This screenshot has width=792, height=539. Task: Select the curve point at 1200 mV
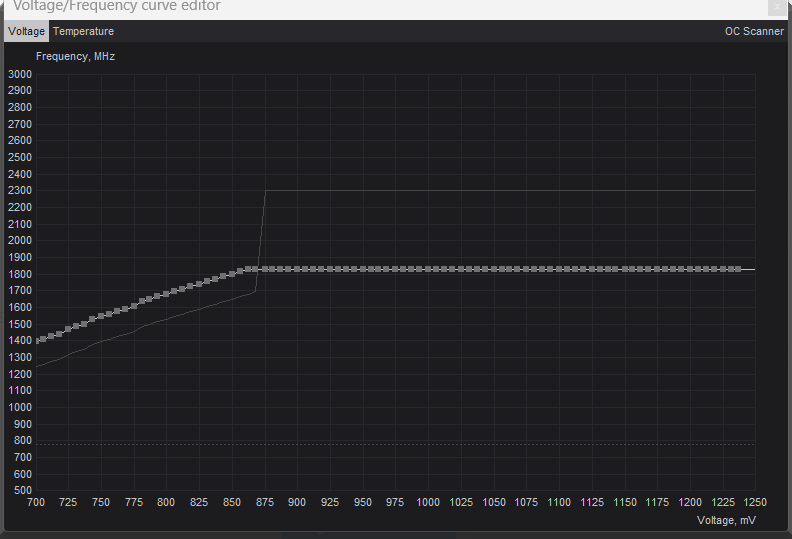pos(689,269)
